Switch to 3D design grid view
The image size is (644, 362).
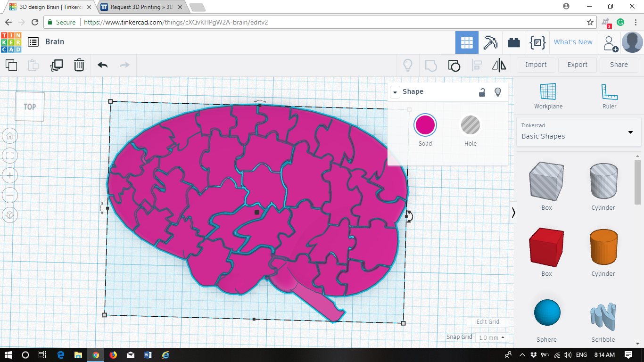pyautogui.click(x=467, y=42)
